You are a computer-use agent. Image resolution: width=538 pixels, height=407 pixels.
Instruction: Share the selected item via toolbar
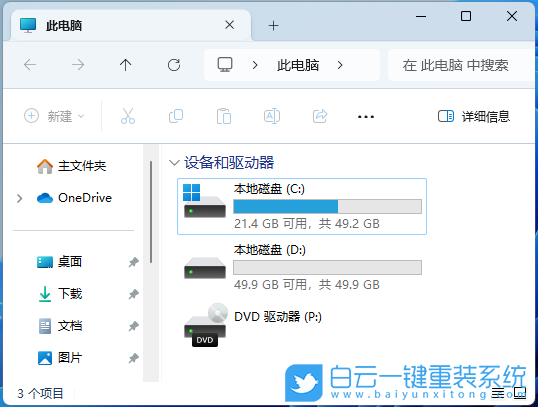click(320, 116)
